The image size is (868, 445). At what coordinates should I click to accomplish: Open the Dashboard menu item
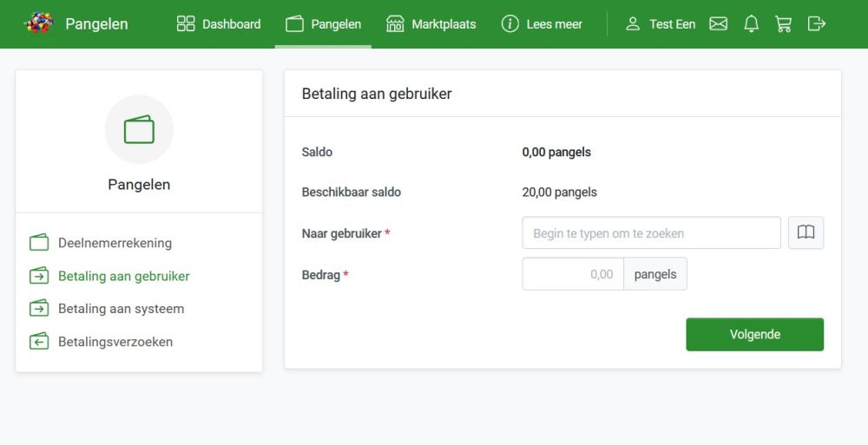pos(219,23)
